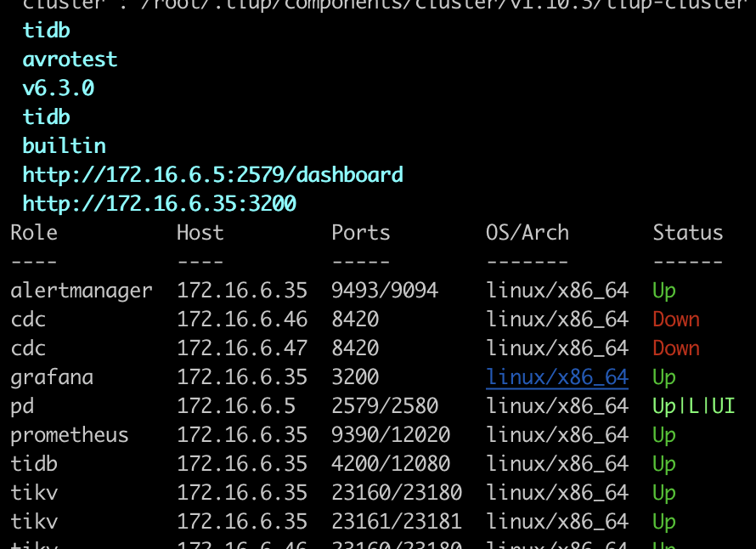The width and height of the screenshot is (756, 549).
Task: Open the PD dashboard URL link
Action: pyautogui.click(x=212, y=174)
